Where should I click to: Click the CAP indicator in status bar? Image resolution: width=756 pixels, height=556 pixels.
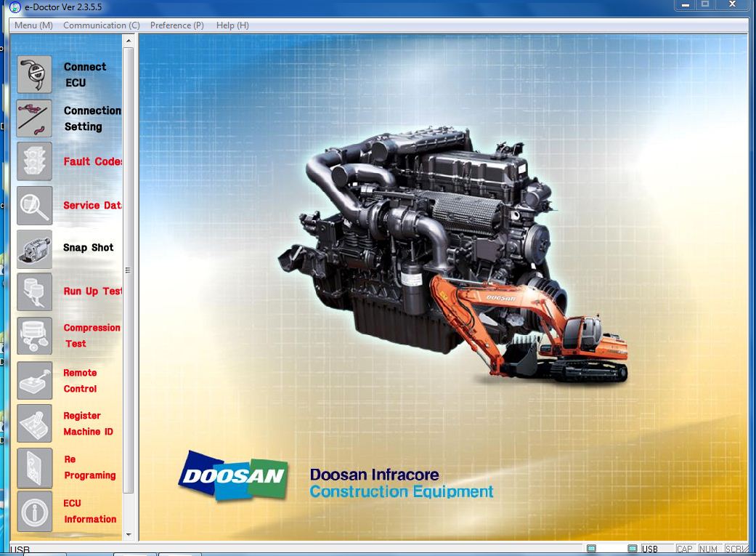[685, 549]
